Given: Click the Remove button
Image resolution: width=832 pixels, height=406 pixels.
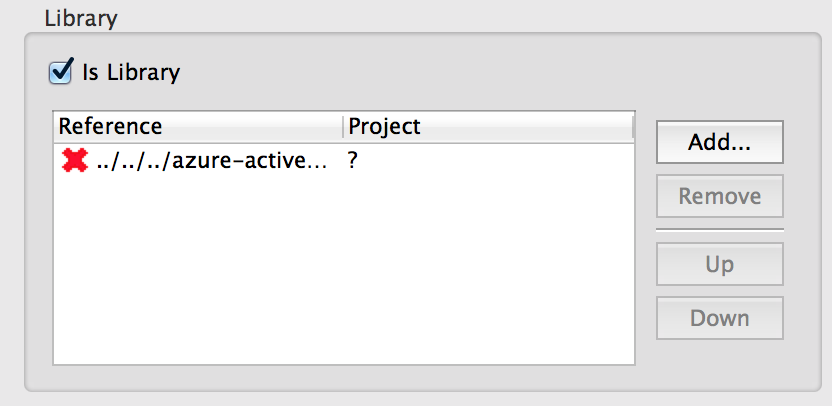Looking at the screenshot, I should click(x=719, y=197).
